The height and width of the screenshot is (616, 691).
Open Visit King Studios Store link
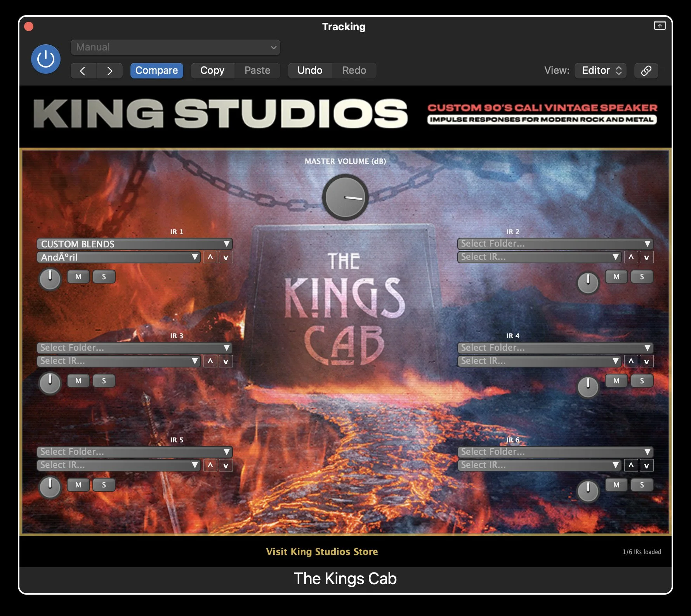(322, 552)
